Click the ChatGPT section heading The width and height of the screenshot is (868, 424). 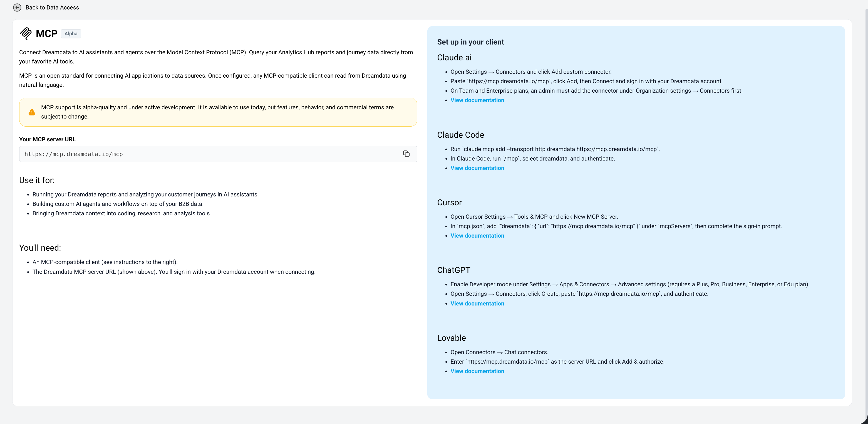453,270
